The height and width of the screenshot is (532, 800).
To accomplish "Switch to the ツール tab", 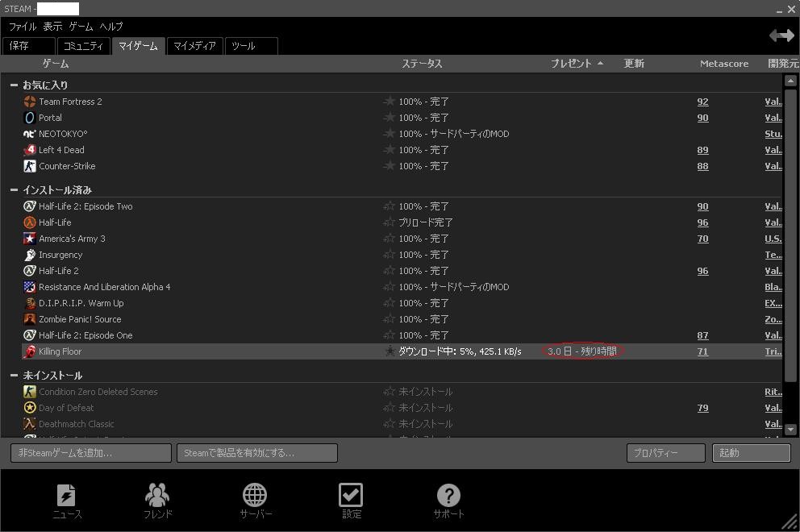I will coord(251,46).
